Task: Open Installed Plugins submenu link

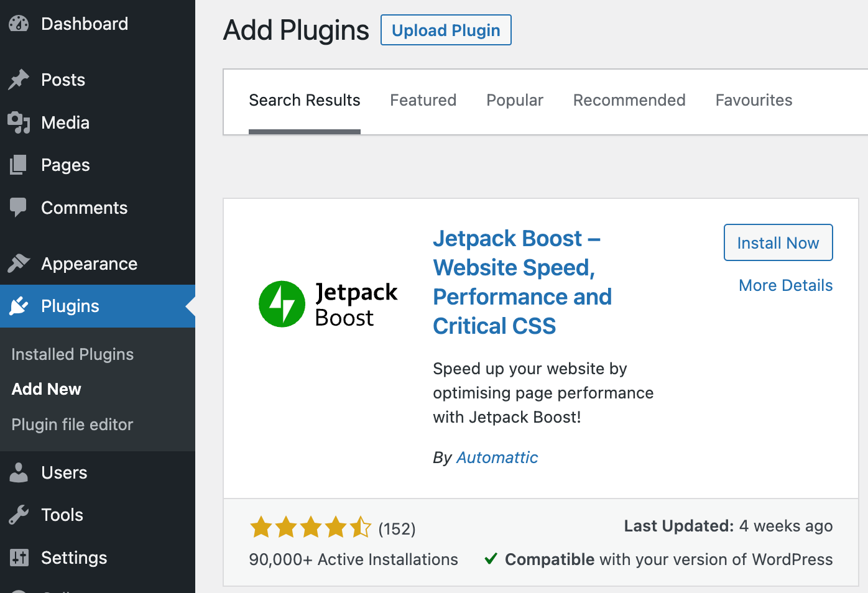Action: click(x=73, y=354)
